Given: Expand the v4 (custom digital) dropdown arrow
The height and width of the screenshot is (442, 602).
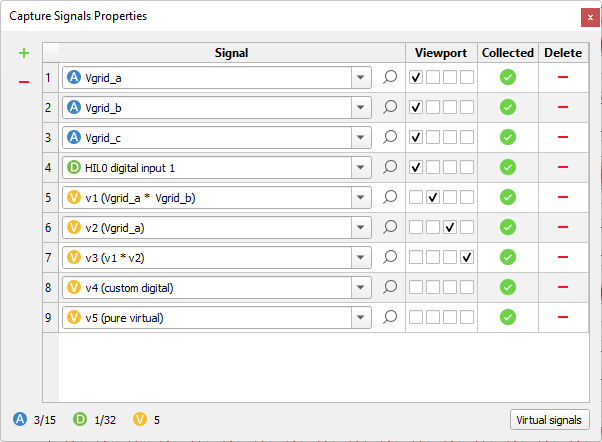Looking at the screenshot, I should [x=360, y=287].
